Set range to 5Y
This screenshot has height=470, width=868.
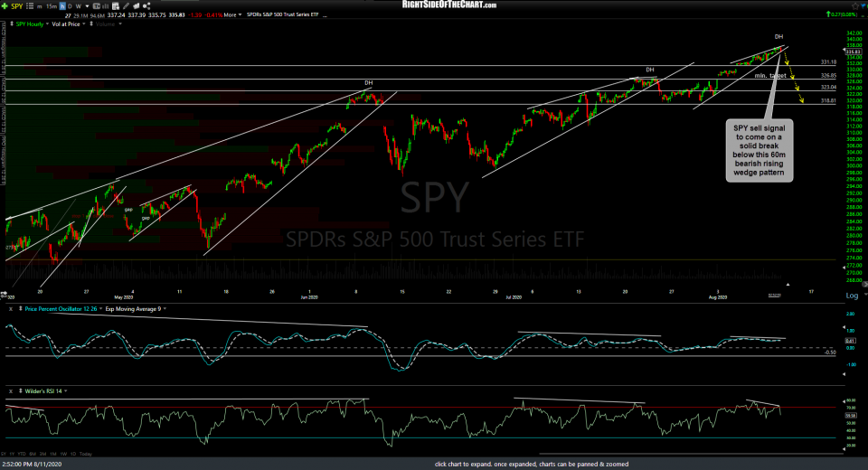point(4,454)
